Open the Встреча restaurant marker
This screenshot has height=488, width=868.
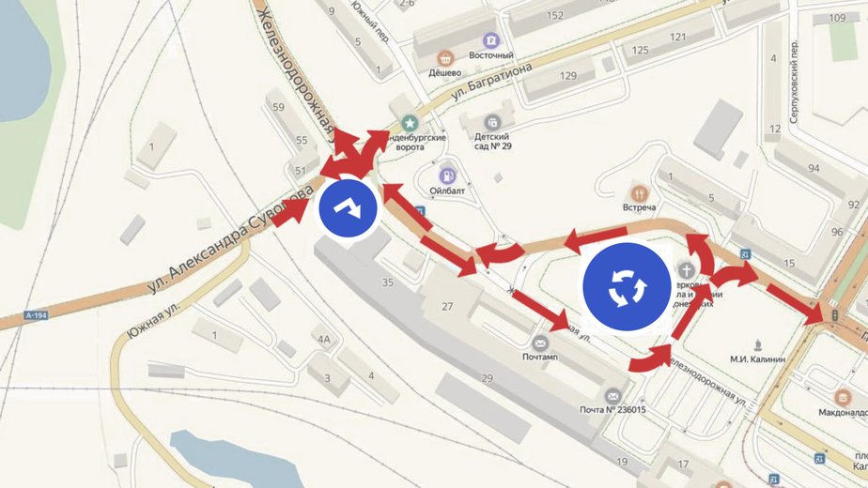[x=640, y=193]
